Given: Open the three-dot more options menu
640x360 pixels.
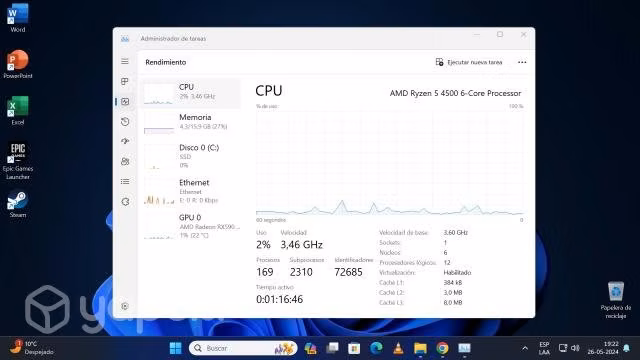Looking at the screenshot, I should [522, 62].
